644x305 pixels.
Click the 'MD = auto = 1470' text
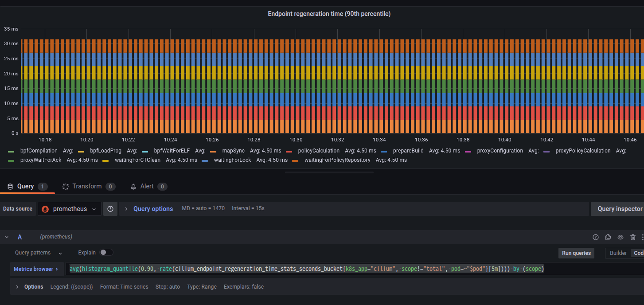pos(203,208)
